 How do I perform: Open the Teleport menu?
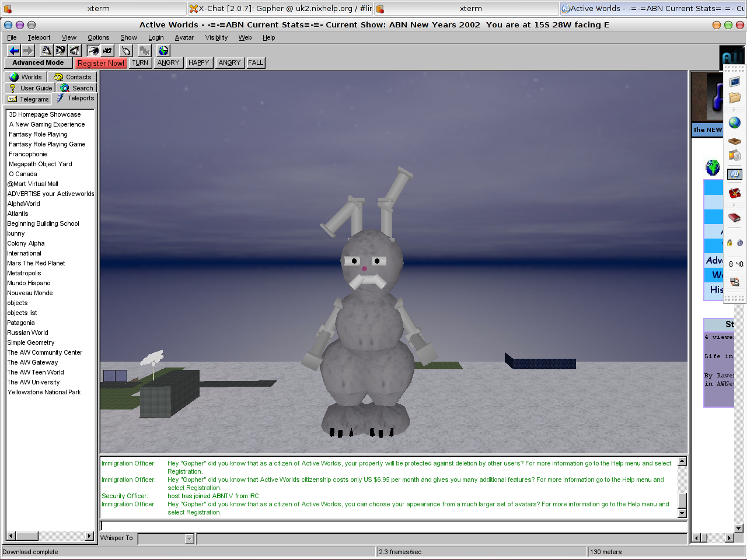tap(39, 37)
